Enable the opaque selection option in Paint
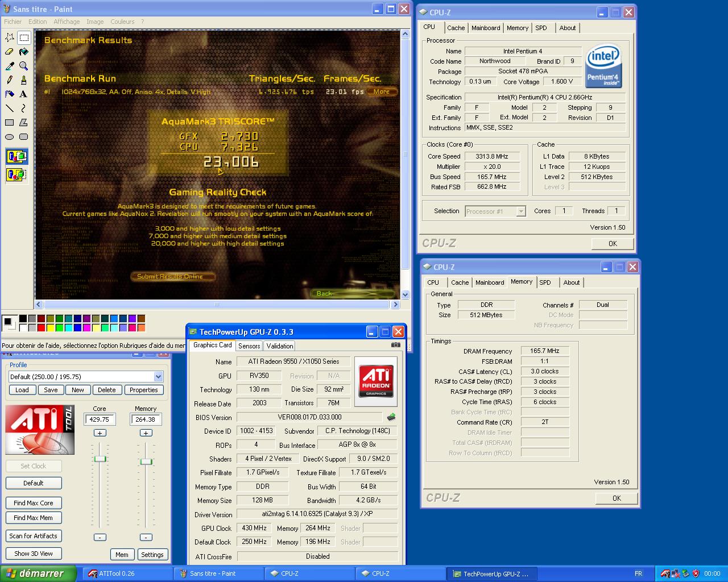This screenshot has width=728, height=582. coord(17,156)
